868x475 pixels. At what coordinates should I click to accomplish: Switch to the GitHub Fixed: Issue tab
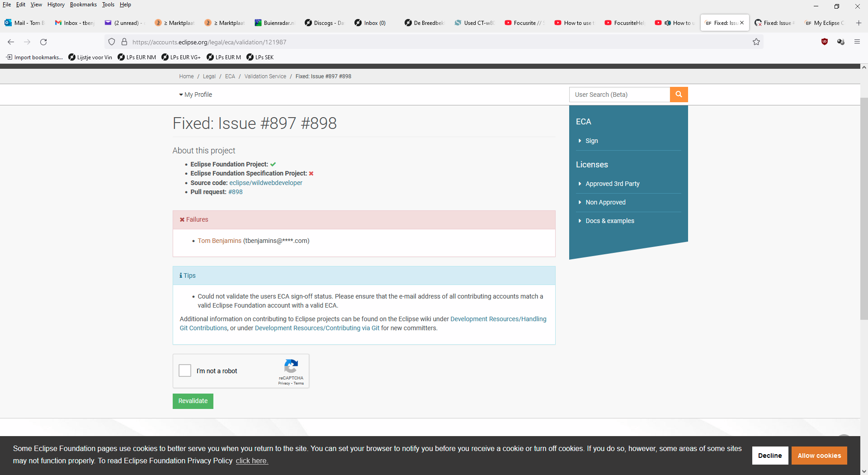tap(774, 23)
